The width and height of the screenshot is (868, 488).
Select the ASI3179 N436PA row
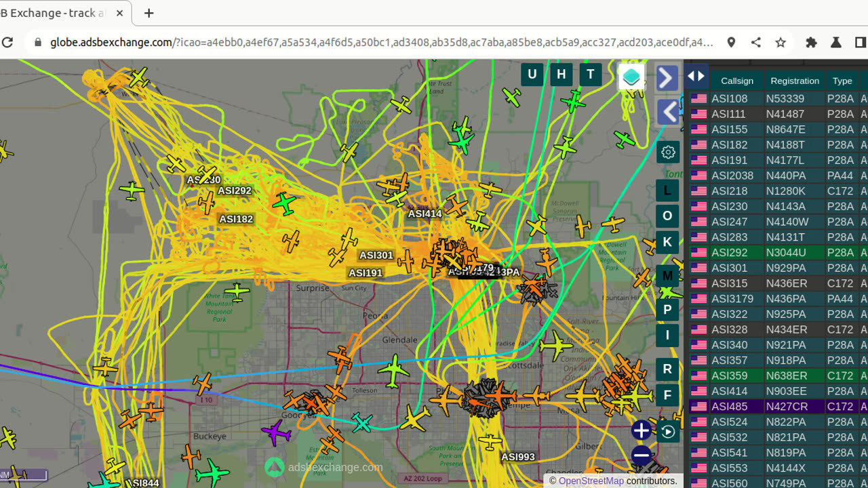(778, 299)
